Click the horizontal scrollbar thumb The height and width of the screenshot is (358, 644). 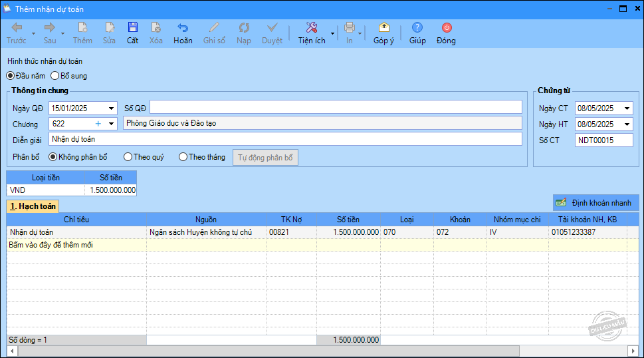point(268,351)
